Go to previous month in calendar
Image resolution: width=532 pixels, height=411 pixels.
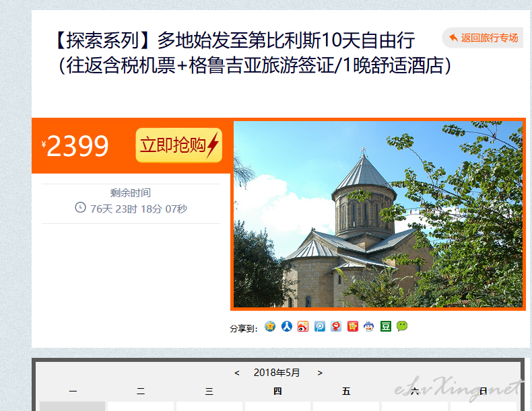point(237,373)
